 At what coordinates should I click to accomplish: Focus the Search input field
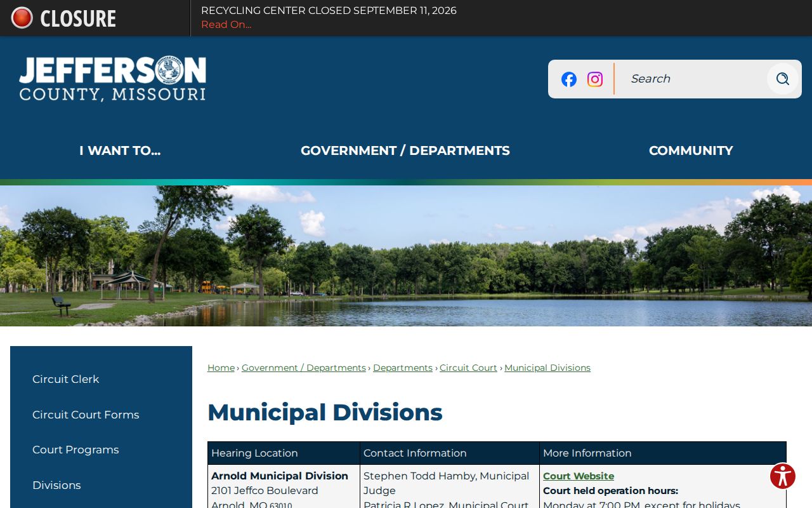[691, 79]
